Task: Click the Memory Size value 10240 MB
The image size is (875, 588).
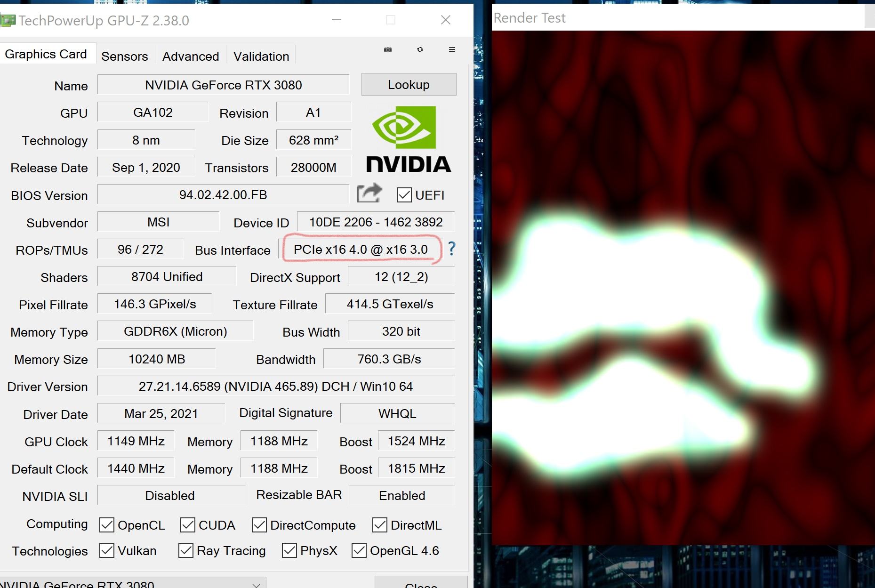Action: [x=157, y=359]
